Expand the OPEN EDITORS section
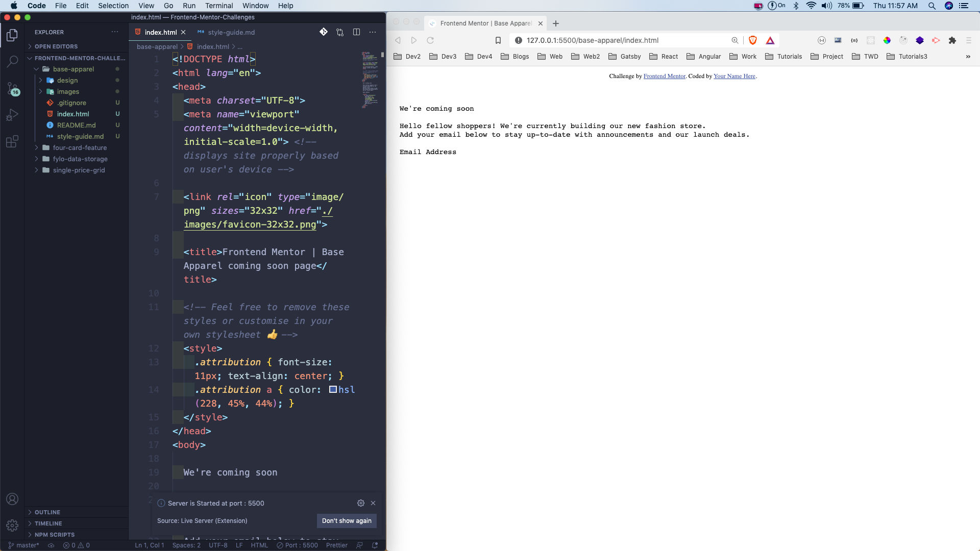The image size is (980, 551). click(77, 46)
